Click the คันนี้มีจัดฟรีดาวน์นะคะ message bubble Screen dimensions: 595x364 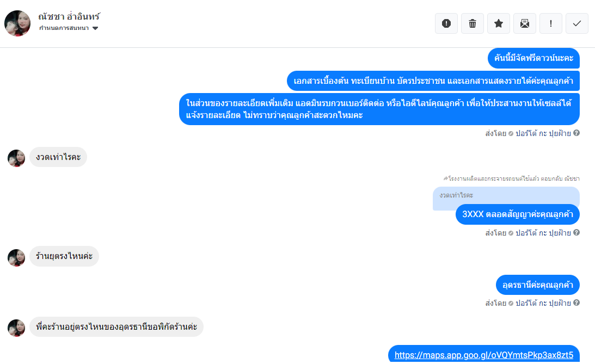click(533, 58)
